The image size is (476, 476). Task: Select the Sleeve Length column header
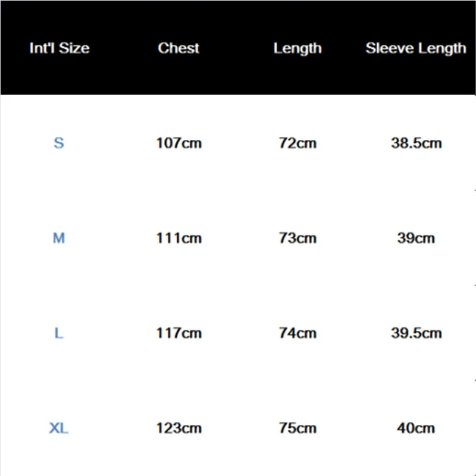coord(416,48)
